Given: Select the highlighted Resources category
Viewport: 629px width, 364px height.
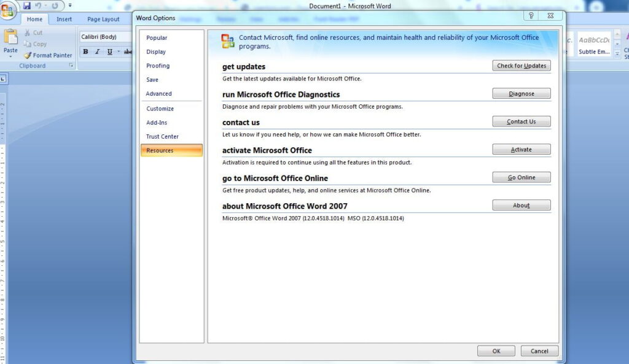Looking at the screenshot, I should coord(172,150).
